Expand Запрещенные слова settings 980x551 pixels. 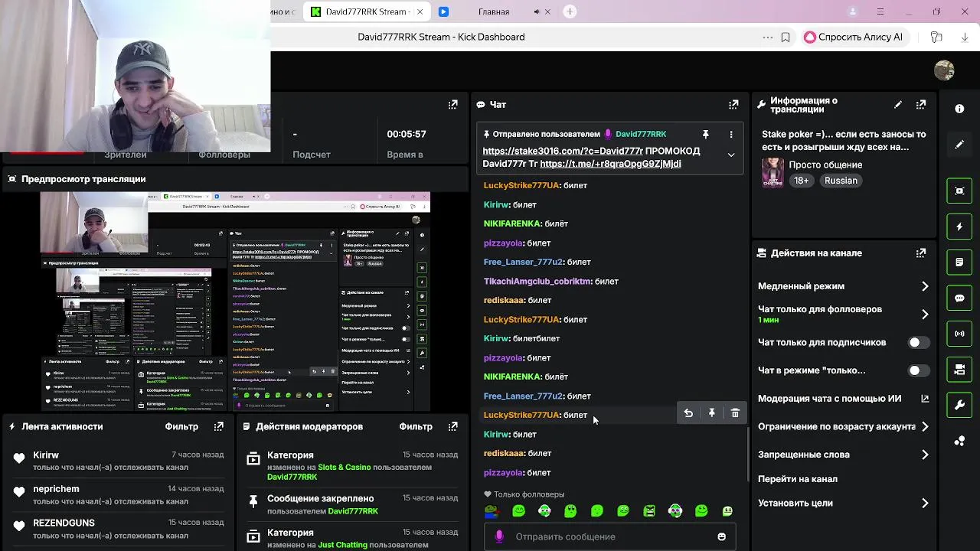[925, 455]
